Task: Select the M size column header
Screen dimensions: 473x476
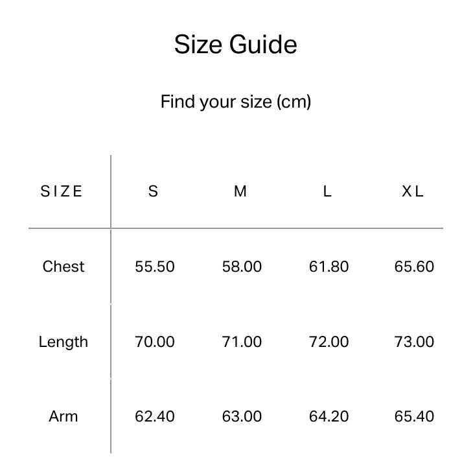Action: pos(240,191)
